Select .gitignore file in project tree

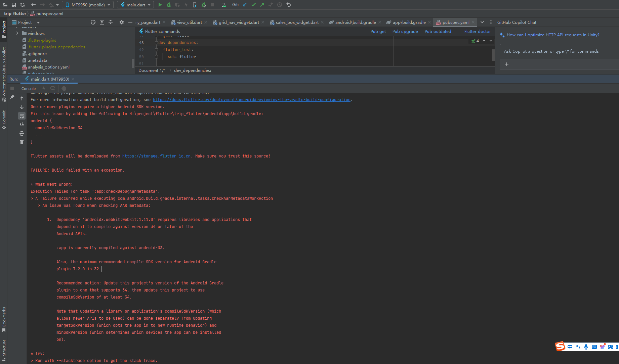click(x=37, y=53)
